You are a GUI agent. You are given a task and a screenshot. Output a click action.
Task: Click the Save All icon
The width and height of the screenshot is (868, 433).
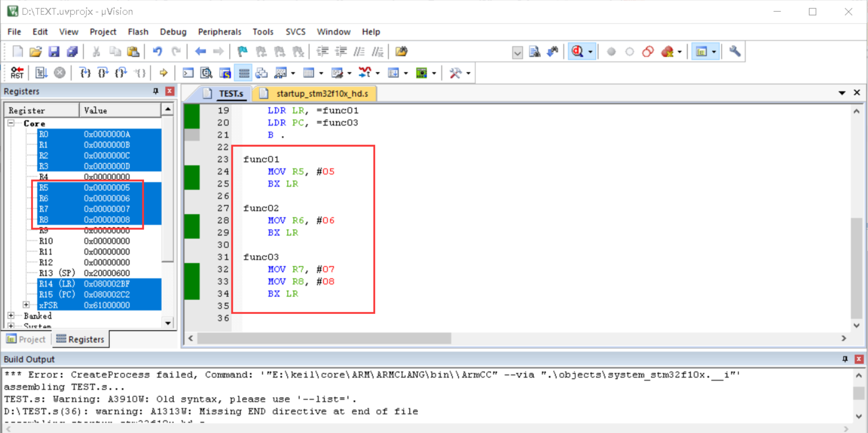pos(72,51)
